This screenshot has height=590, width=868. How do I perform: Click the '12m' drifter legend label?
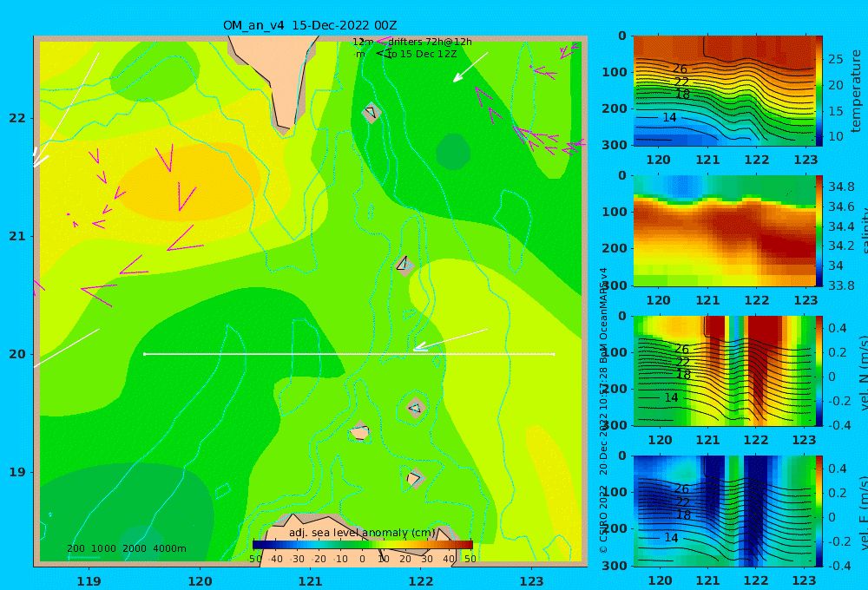(x=363, y=42)
